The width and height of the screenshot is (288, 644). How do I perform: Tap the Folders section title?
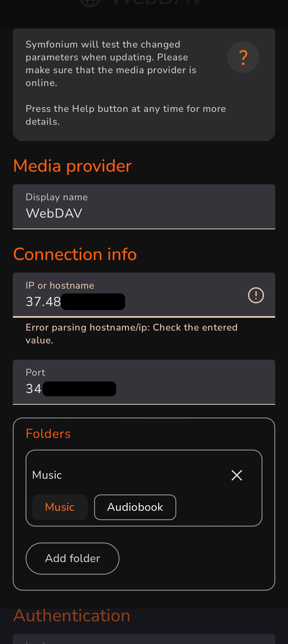point(48,434)
